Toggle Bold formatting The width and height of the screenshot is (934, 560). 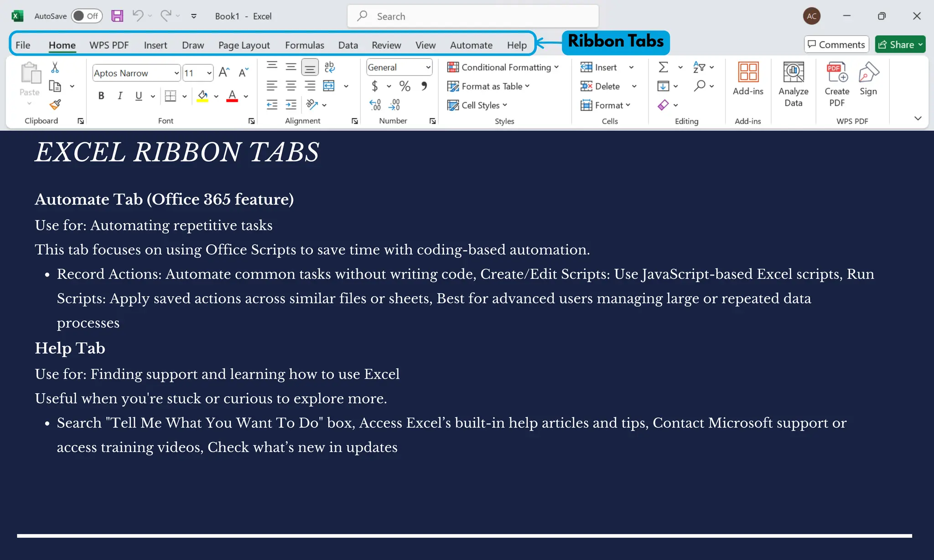[101, 96]
